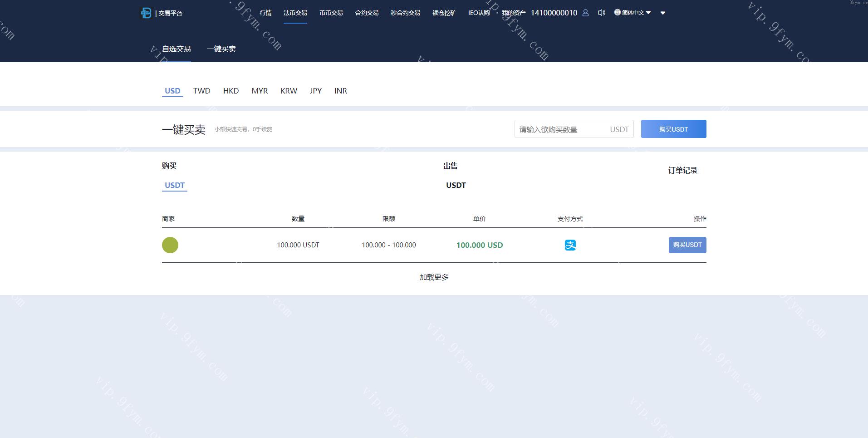Open 我的资产 in the header
The height and width of the screenshot is (438, 868).
tap(514, 13)
